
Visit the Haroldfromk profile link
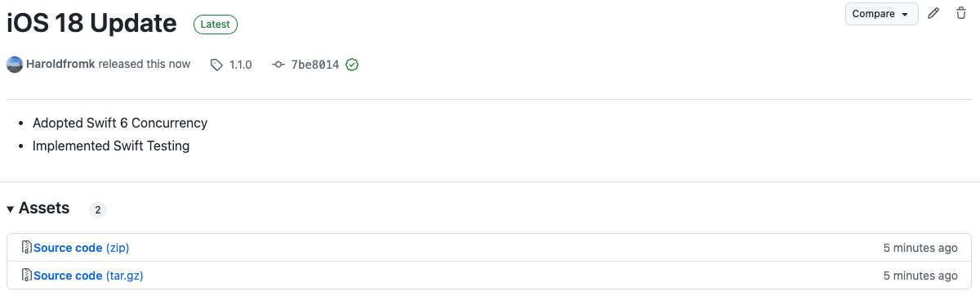point(60,64)
